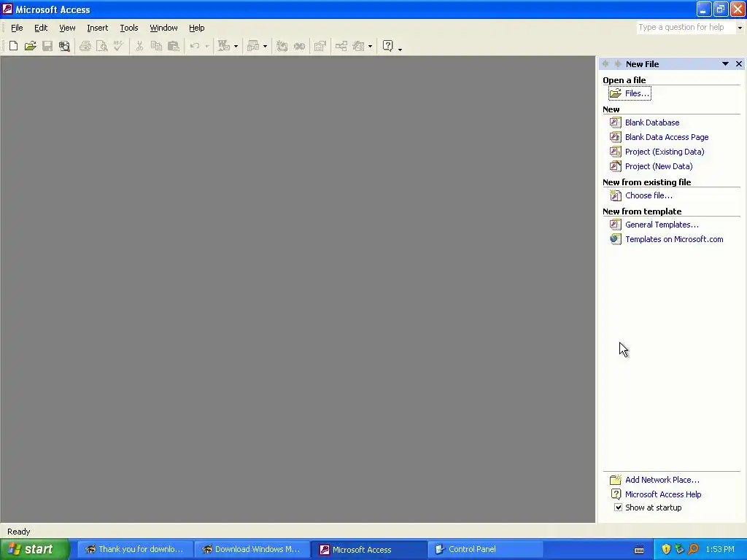Open the File menu
Viewport: 747px width, 560px height.
coord(17,28)
